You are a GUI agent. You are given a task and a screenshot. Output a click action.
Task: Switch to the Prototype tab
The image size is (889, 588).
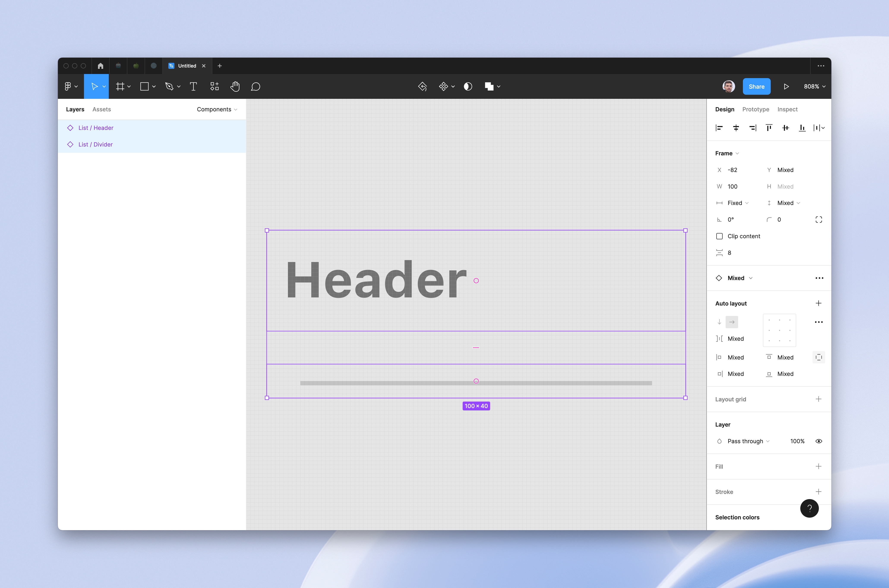coord(755,109)
